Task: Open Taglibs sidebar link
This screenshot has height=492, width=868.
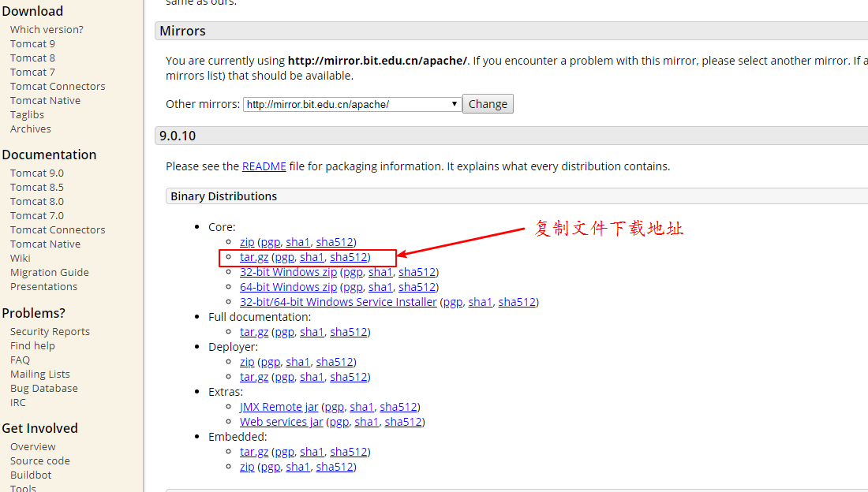Action: 27,114
